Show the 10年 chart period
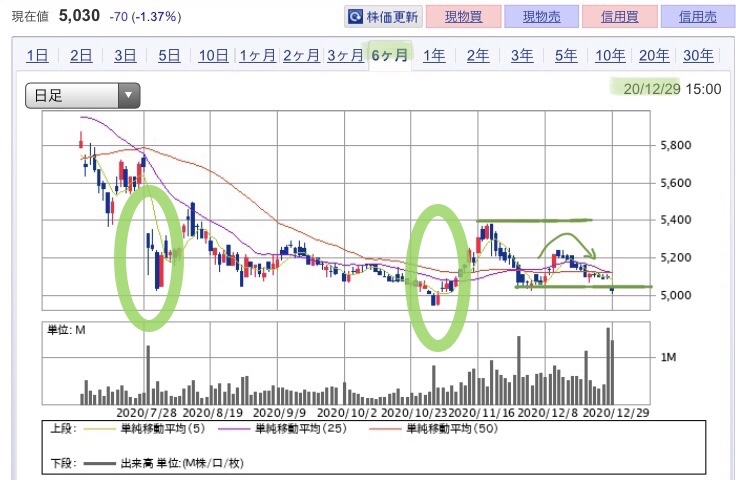The image size is (749, 480). coord(610,55)
